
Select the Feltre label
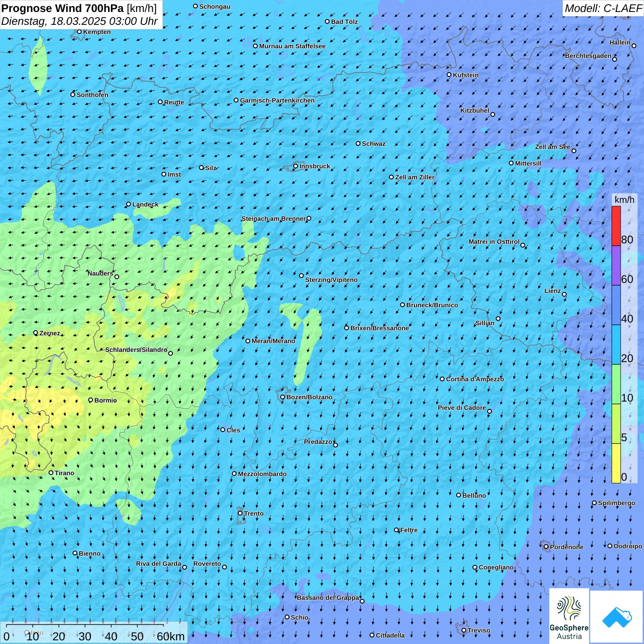409,530
